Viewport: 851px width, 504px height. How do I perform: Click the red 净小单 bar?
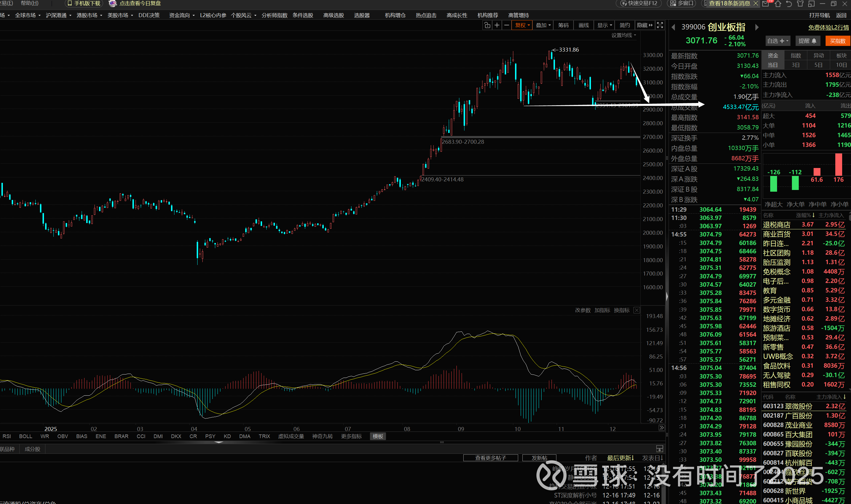[x=838, y=165]
